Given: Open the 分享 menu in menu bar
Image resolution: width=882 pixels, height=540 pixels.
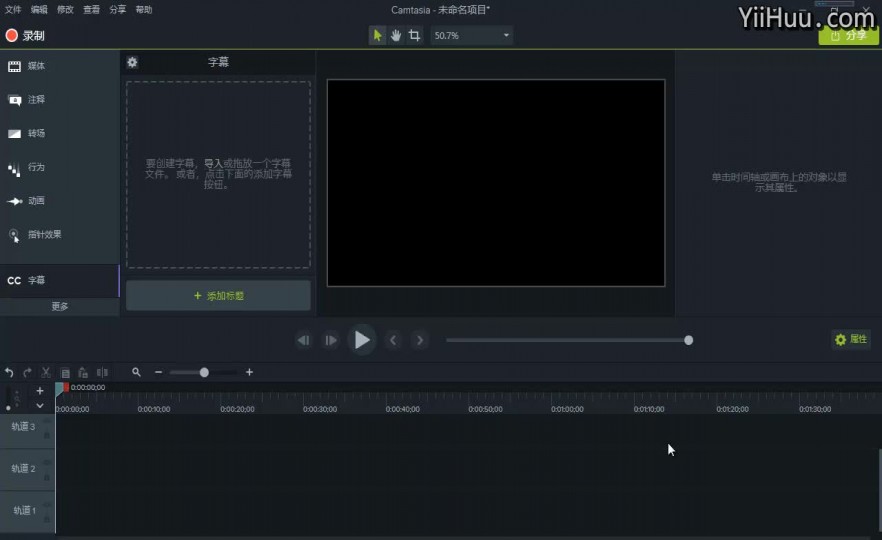Looking at the screenshot, I should (x=118, y=10).
